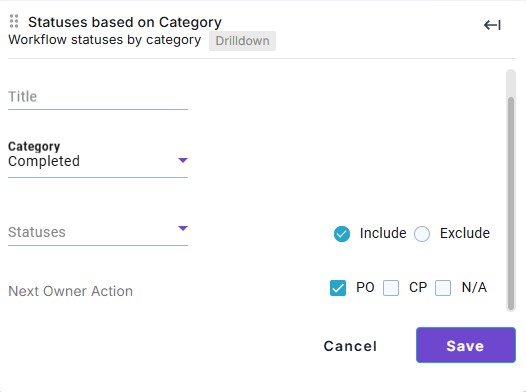Click the Cancel button

350,346
